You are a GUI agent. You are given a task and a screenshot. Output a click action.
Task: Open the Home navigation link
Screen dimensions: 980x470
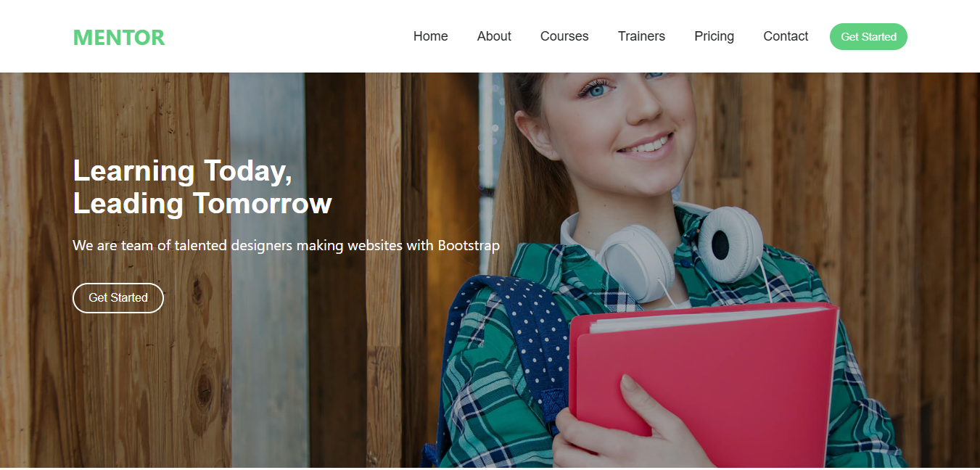(x=431, y=36)
